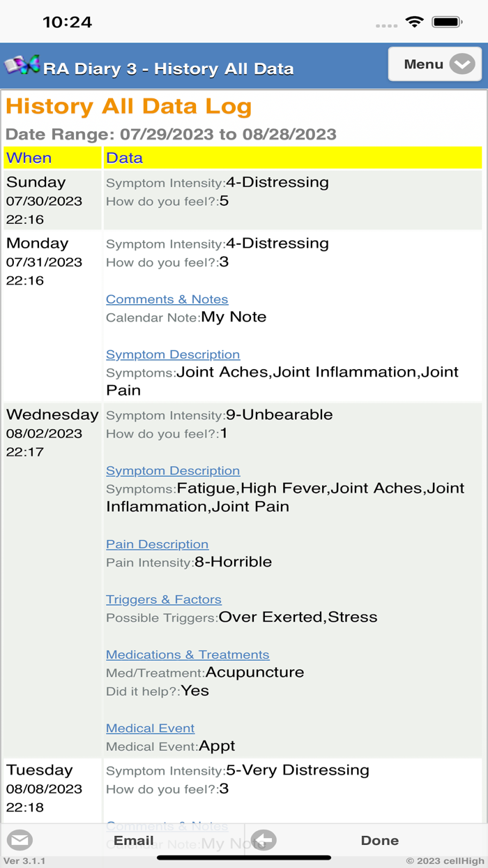The image size is (488, 868).
Task: Open Medications & Treatments details
Action: pos(188,654)
